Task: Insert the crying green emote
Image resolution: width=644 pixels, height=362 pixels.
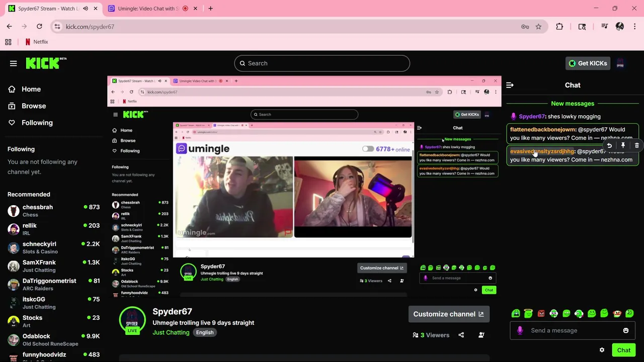Action: tap(516, 313)
